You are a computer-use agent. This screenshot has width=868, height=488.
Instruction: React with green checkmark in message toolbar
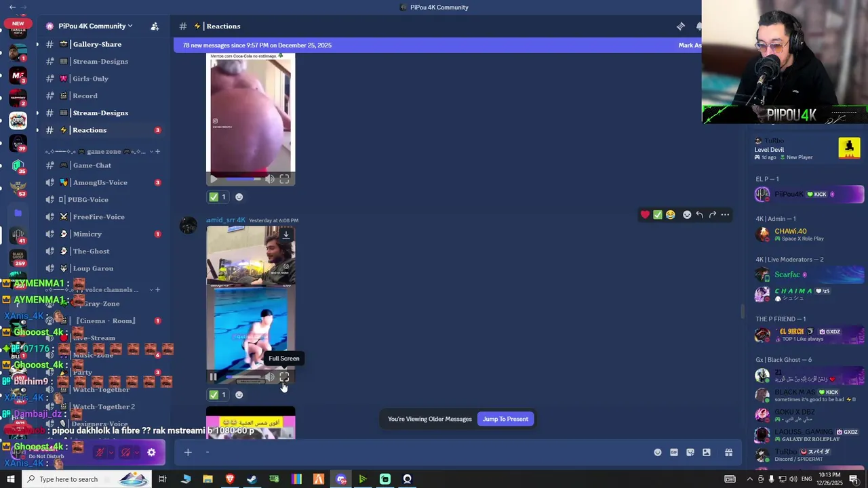coord(658,215)
